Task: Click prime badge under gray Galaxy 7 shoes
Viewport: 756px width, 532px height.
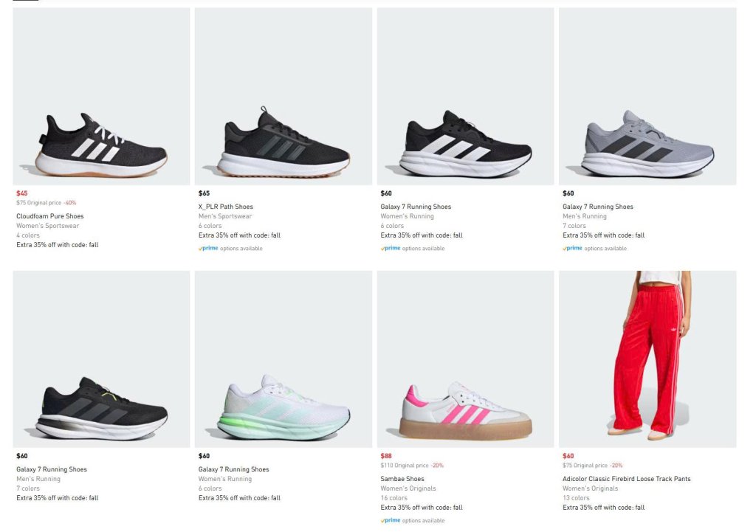Action: 572,249
